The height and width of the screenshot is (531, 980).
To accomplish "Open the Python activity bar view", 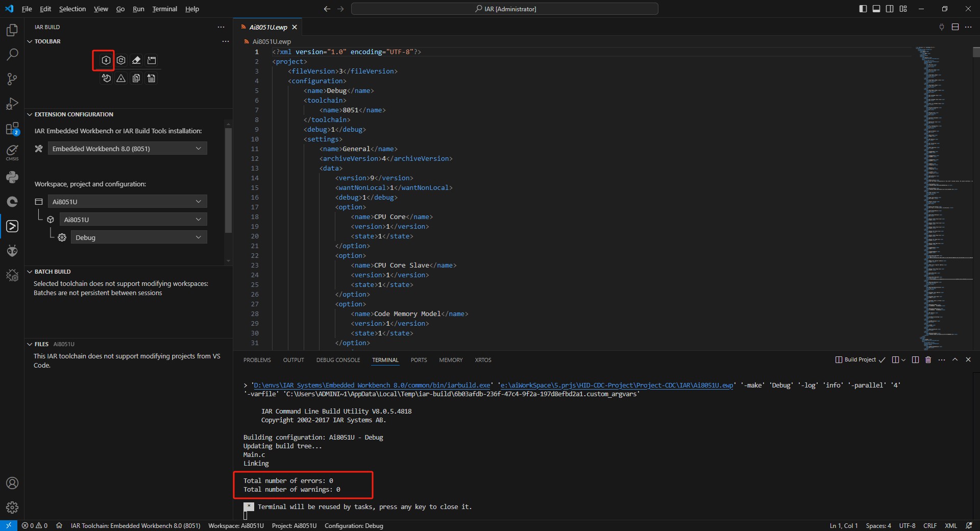I will pyautogui.click(x=12, y=177).
